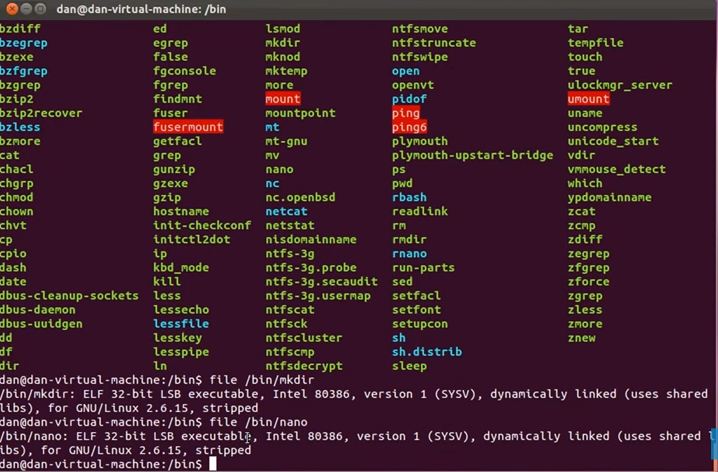The width and height of the screenshot is (718, 472).
Task: Select the 'bzfgrep' entry
Action: pos(23,71)
